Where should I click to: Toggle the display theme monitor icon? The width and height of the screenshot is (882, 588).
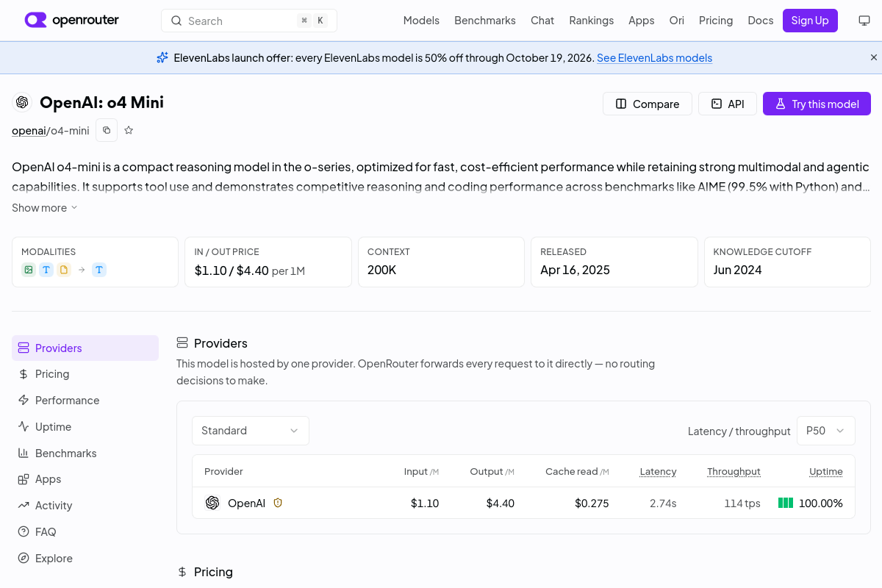coord(864,21)
